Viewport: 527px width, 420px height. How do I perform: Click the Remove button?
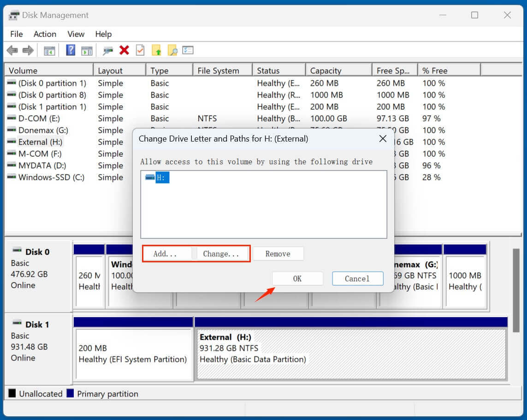pos(278,254)
